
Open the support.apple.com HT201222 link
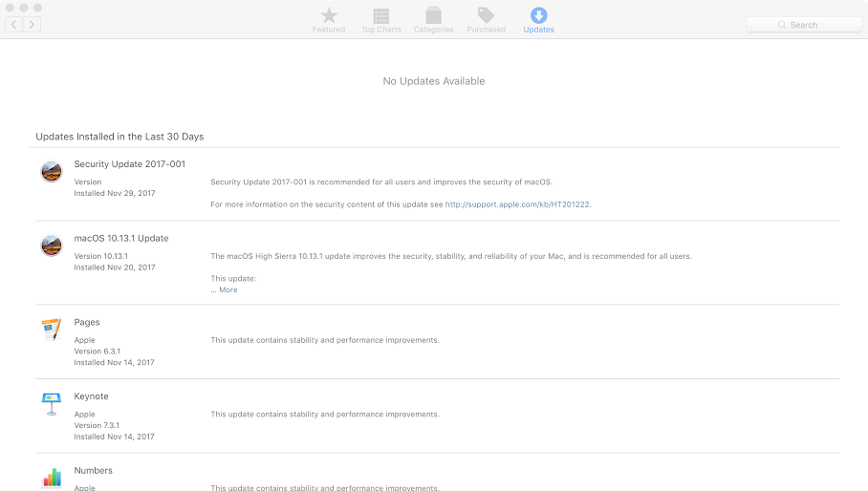point(517,204)
